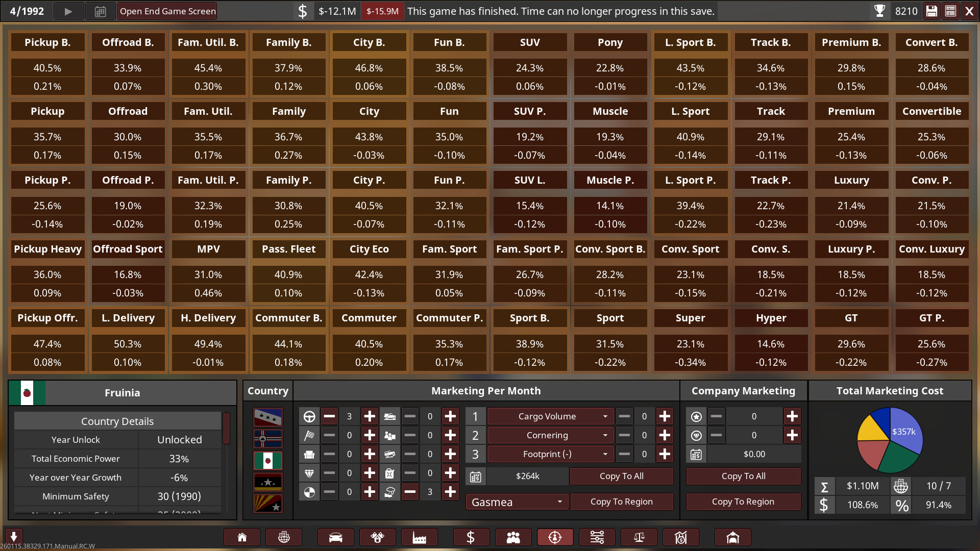Open the dollar finances tab in bottom bar
The image size is (980, 551).
(x=471, y=537)
